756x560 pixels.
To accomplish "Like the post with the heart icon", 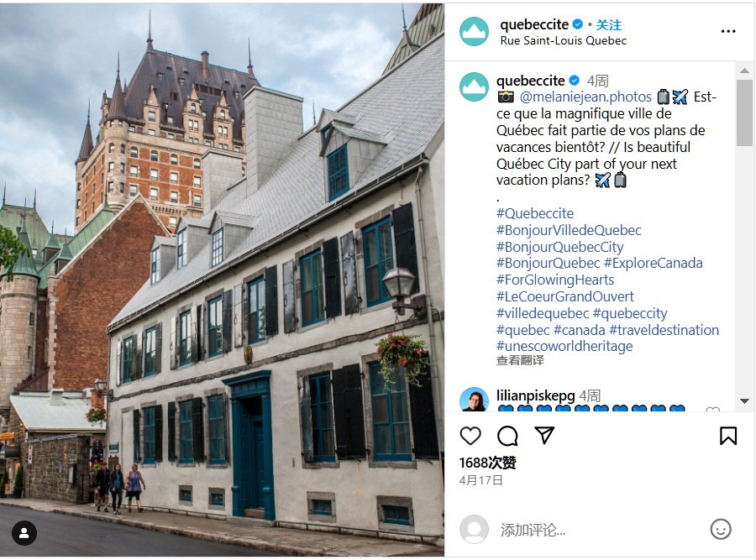I will pos(470,436).
